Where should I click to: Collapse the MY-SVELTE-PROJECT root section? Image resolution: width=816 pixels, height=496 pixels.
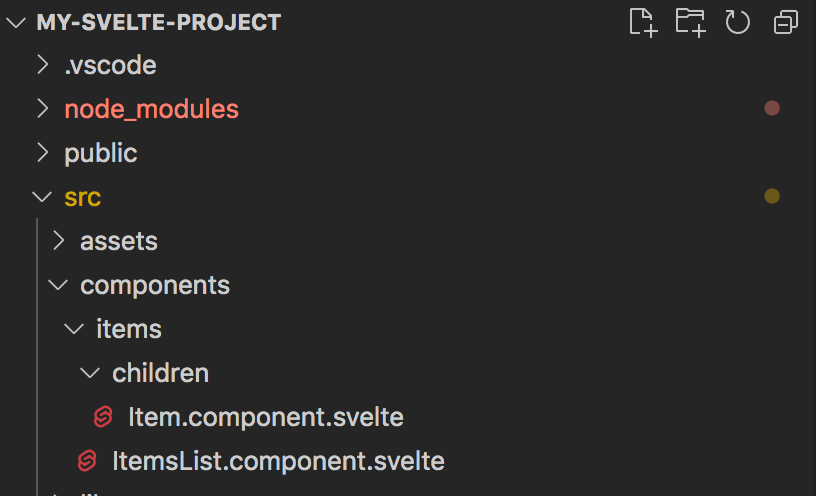[16, 22]
